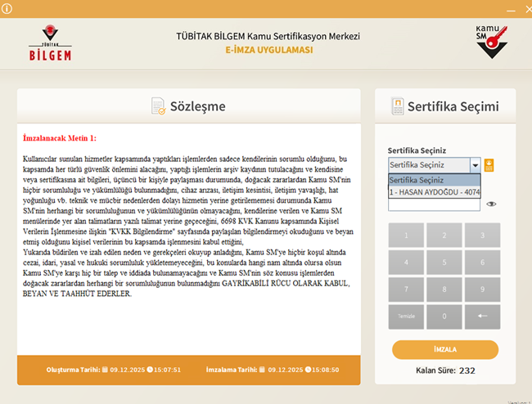Tap keypad digit 2
Viewport: 532px width, 404px height.
(444, 236)
